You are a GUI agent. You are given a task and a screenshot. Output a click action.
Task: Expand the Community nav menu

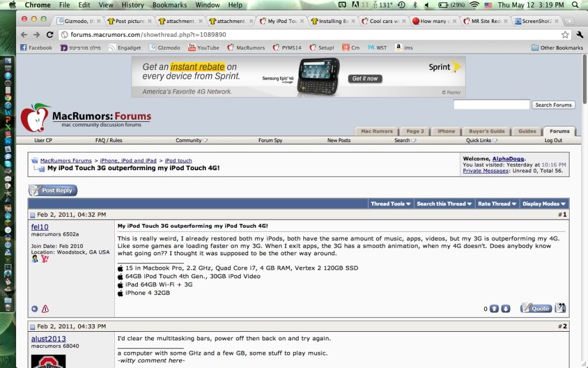click(191, 140)
